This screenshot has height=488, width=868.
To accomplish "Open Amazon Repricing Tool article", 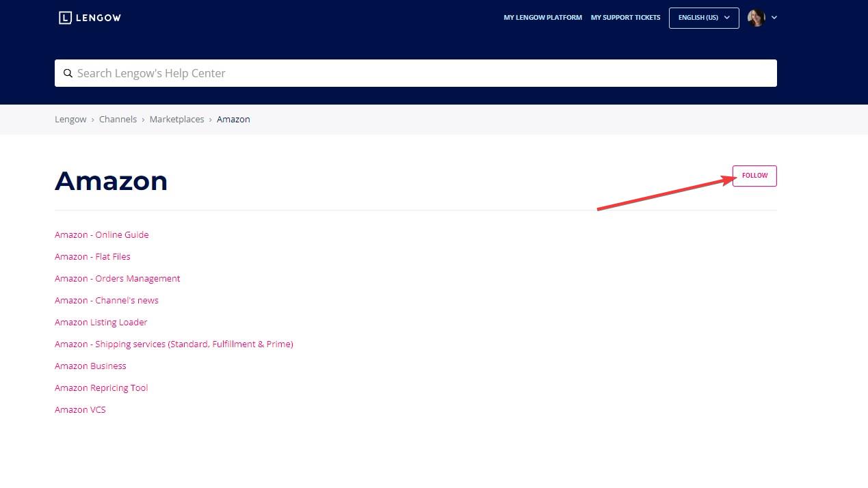I will point(101,388).
